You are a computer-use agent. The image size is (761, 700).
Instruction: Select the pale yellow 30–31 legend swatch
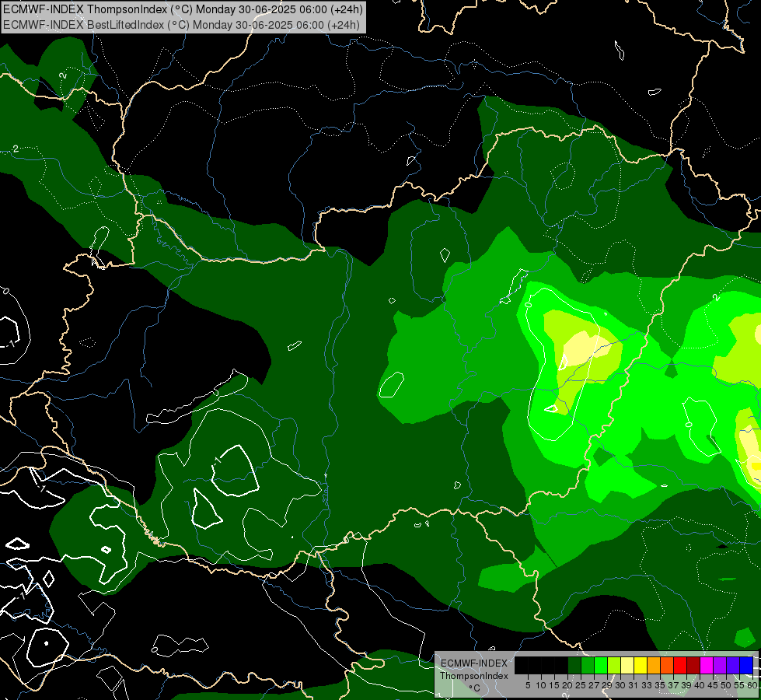click(627, 665)
